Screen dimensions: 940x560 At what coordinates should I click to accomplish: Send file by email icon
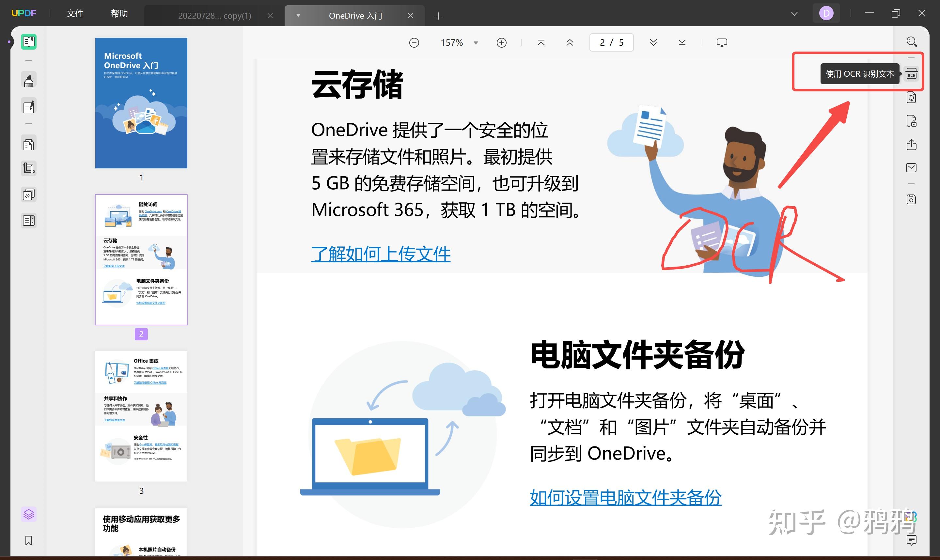pos(911,167)
